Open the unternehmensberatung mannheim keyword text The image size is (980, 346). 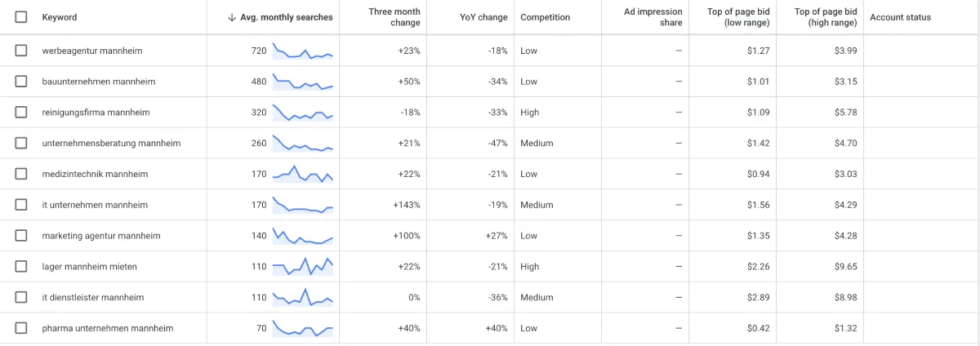pos(111,144)
